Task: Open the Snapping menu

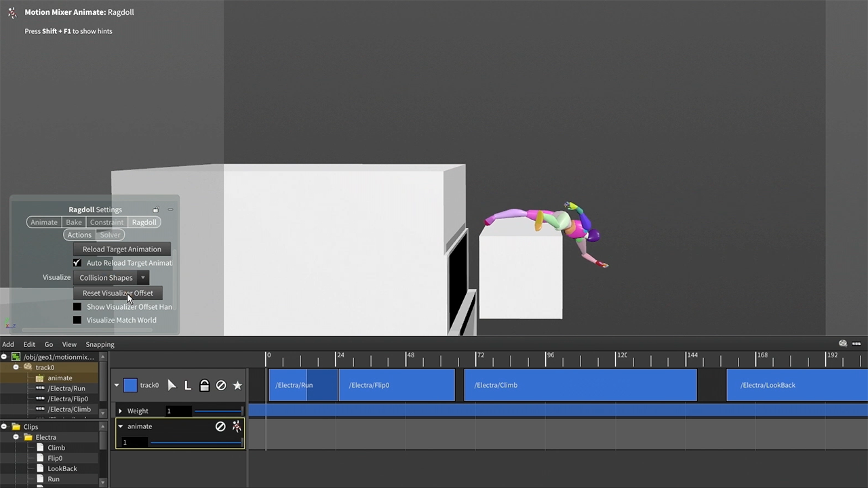Action: [x=100, y=344]
